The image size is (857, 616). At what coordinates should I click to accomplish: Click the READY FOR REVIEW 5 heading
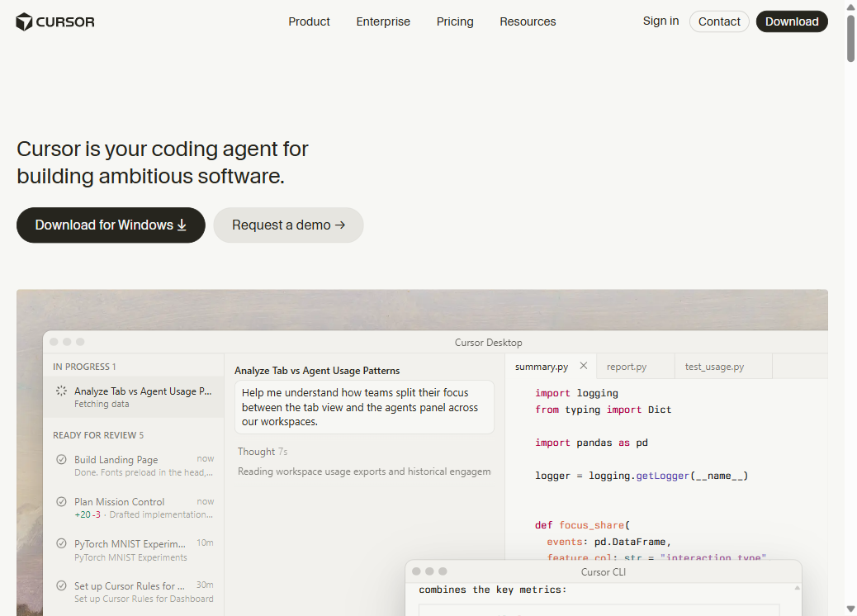(x=98, y=435)
